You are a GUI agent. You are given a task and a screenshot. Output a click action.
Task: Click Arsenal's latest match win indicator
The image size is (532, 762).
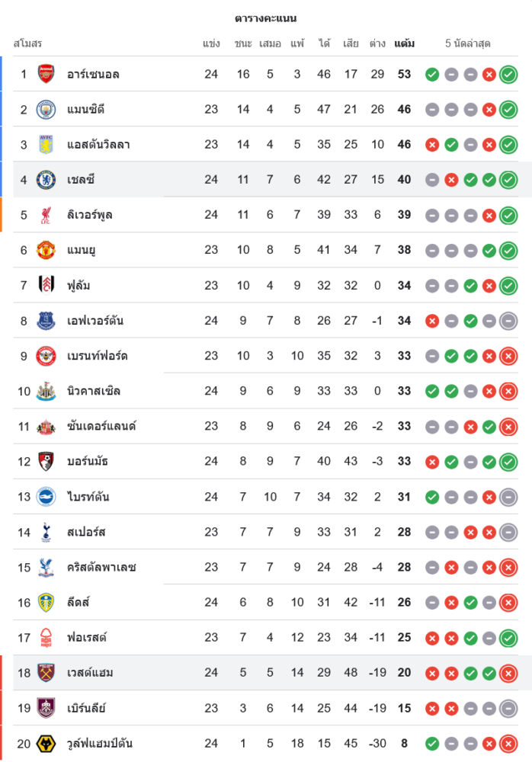tap(508, 75)
